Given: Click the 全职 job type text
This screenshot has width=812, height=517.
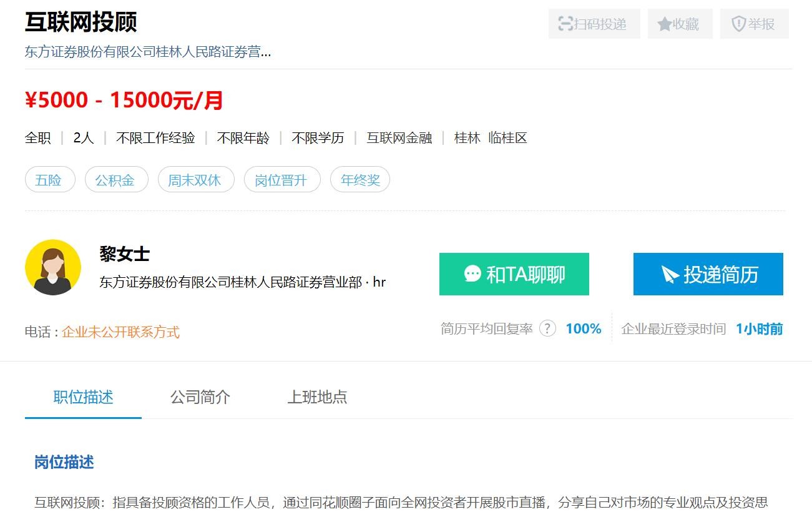Looking at the screenshot, I should 38,138.
